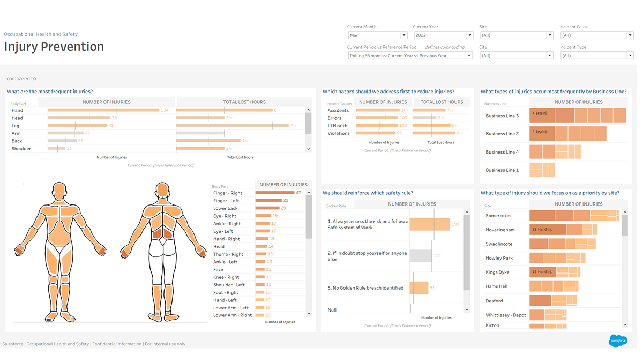The width and height of the screenshot is (643, 364).
Task: Select the Finger - Right bar
Action: click(x=274, y=193)
